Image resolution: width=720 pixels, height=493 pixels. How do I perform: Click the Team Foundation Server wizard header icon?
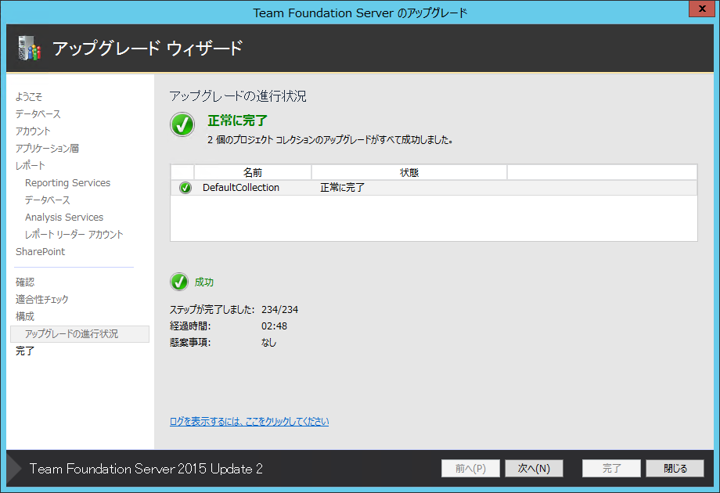tap(29, 48)
